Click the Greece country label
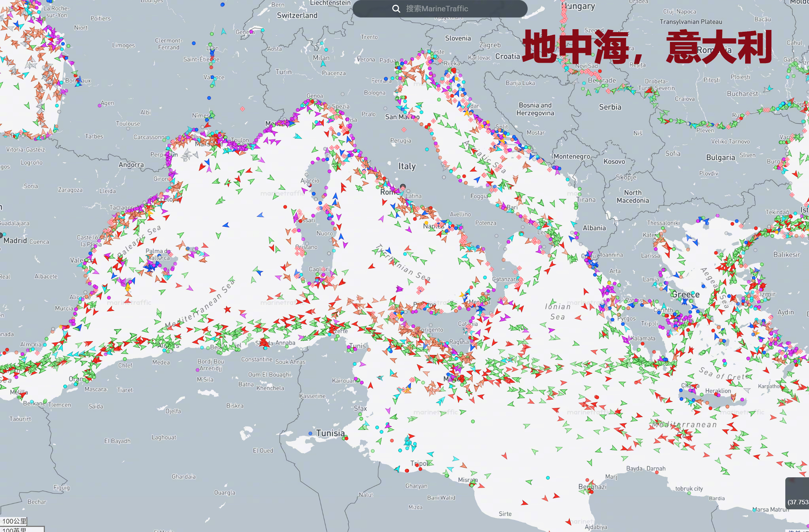The width and height of the screenshot is (809, 532). [x=685, y=294]
